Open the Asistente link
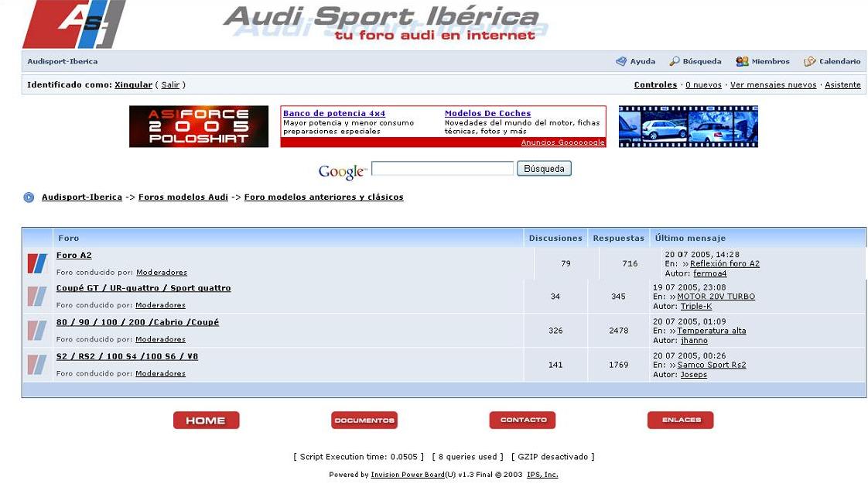The height and width of the screenshot is (484, 868). 842,85
